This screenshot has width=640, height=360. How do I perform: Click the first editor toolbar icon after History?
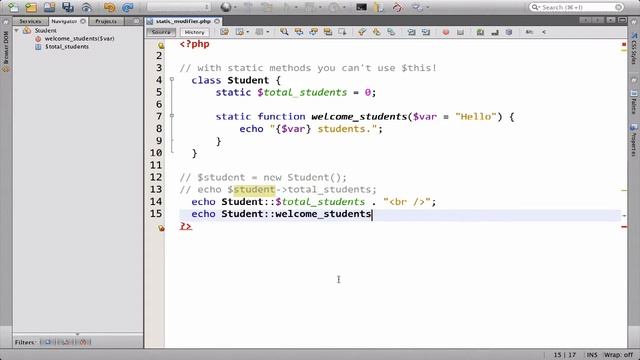point(224,32)
